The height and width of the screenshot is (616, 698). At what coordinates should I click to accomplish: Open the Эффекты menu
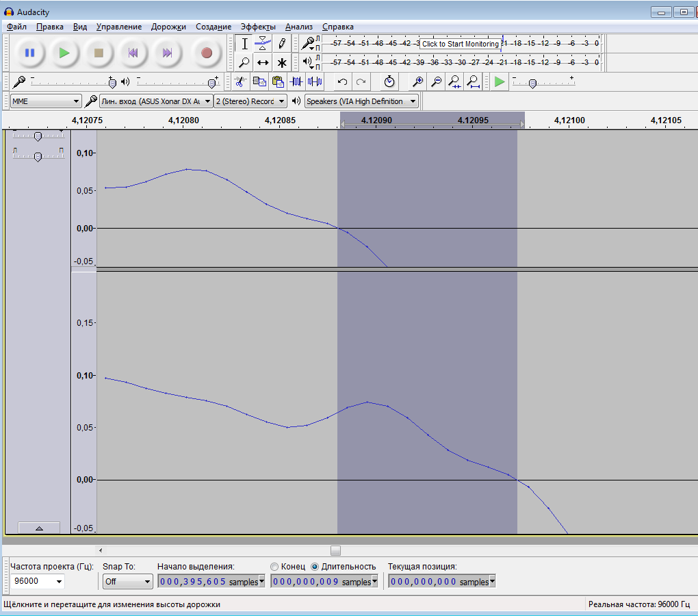pyautogui.click(x=258, y=27)
